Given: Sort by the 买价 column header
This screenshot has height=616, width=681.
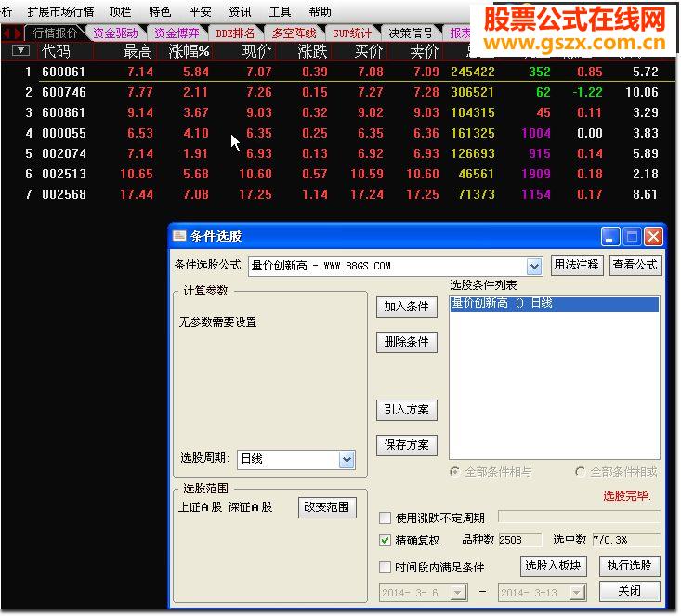Looking at the screenshot, I should pos(368,51).
